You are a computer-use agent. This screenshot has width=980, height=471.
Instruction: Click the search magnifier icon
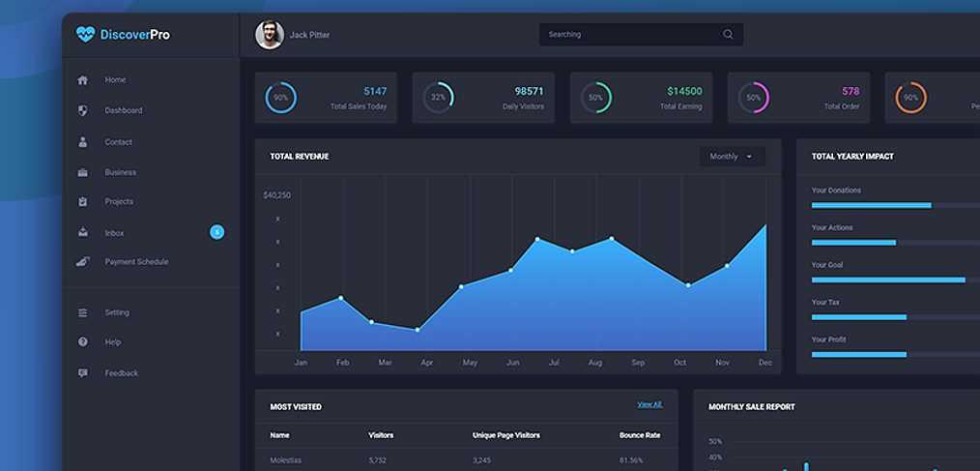tap(728, 35)
